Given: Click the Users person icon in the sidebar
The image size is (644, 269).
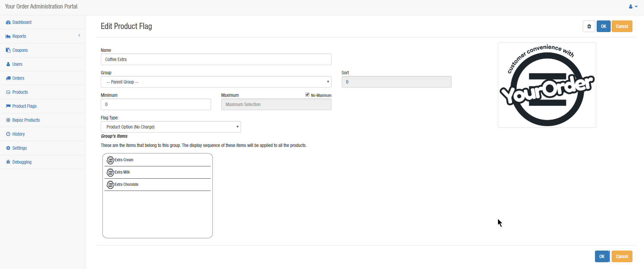Looking at the screenshot, I should pyautogui.click(x=8, y=64).
